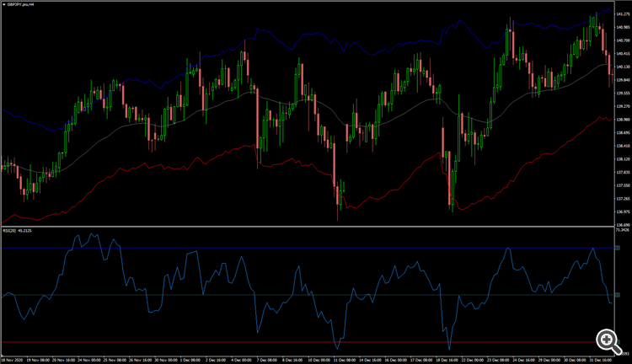Click the 24 Dec 16:00 time label
Image resolution: width=632 pixels, height=364 pixels.
coord(524,360)
